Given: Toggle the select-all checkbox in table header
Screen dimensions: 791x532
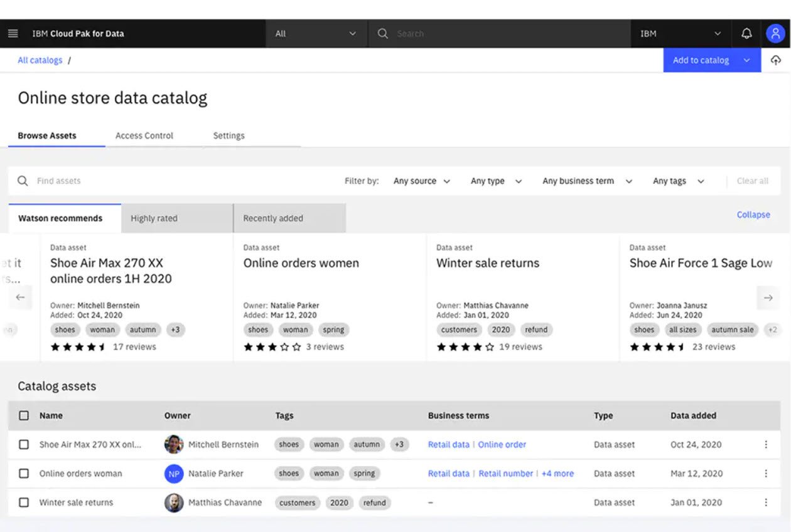Looking at the screenshot, I should [24, 415].
